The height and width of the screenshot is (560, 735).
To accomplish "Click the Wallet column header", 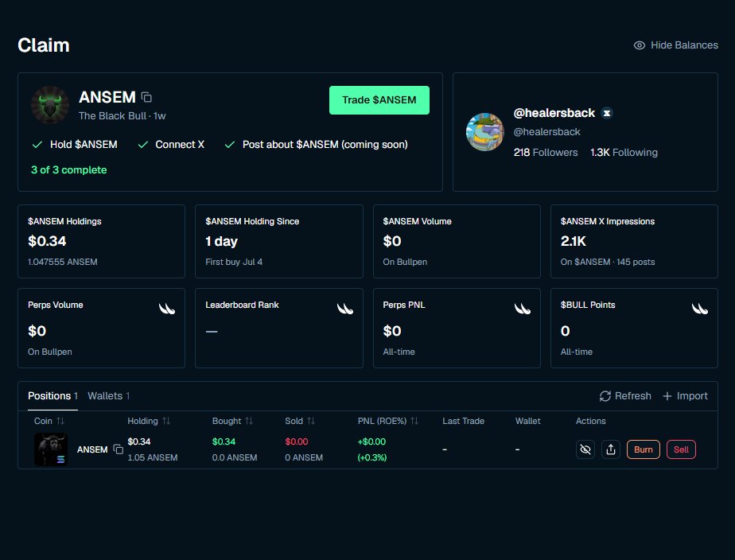I will 528,421.
